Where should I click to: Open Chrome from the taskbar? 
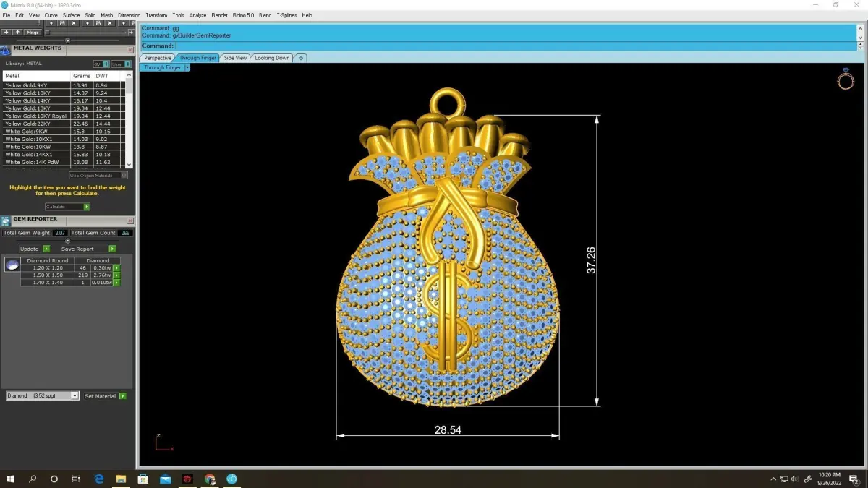pos(210,479)
